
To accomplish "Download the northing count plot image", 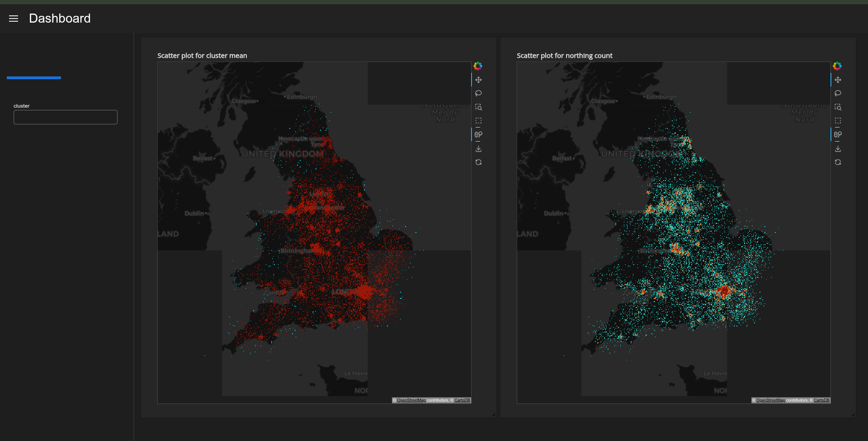I will (x=838, y=149).
